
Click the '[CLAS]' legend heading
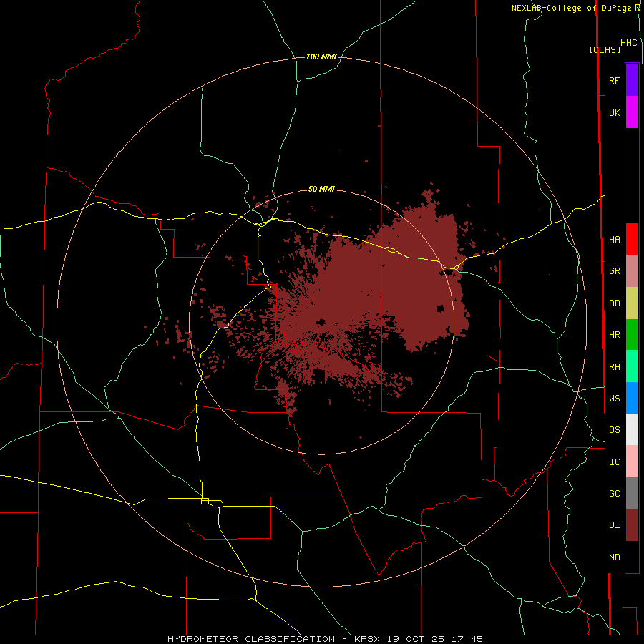[605, 49]
